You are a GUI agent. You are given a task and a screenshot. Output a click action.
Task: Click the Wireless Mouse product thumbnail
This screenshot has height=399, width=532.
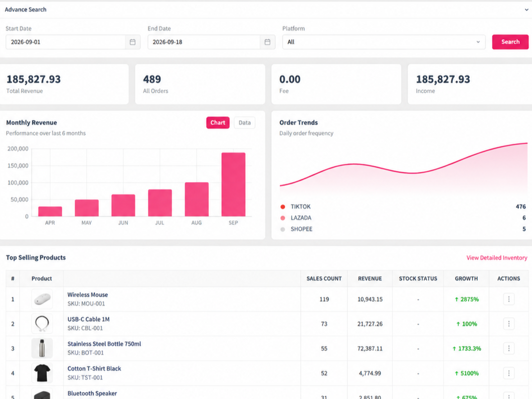point(42,299)
